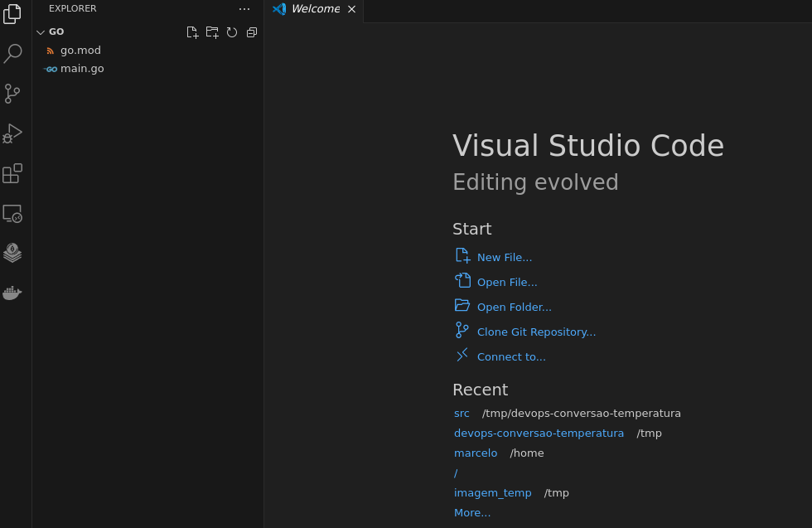Switch to the Welcome tab
The height and width of the screenshot is (528, 812).
pyautogui.click(x=314, y=9)
